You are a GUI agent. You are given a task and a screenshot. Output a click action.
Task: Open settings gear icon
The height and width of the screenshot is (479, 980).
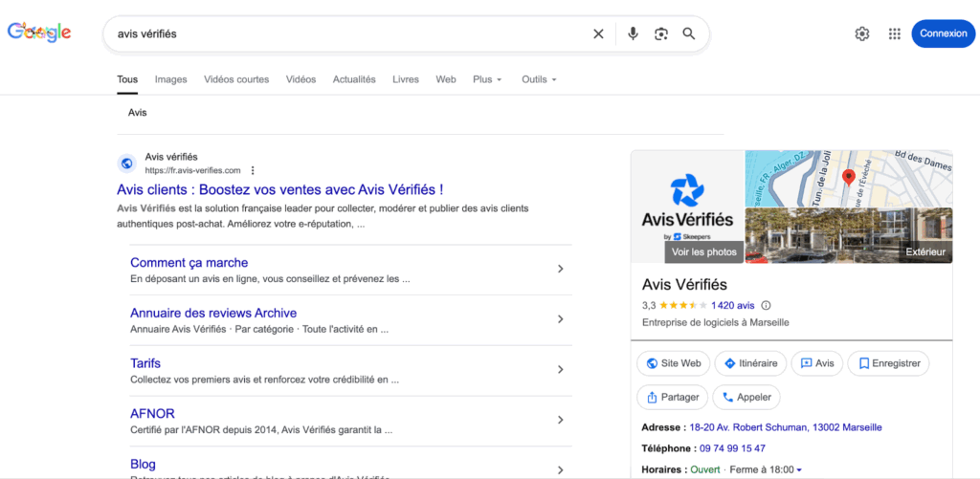pyautogui.click(x=862, y=33)
